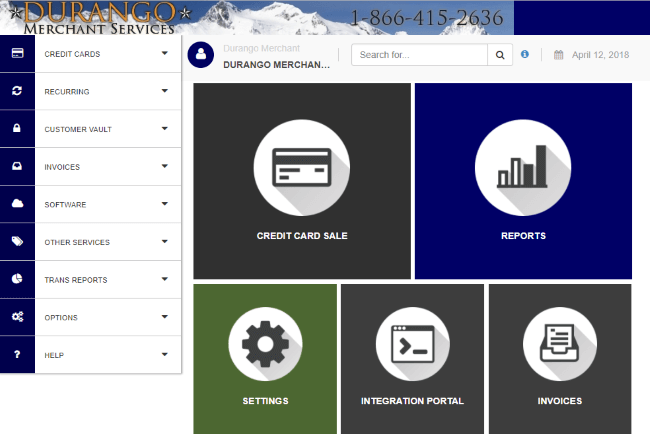This screenshot has height=438, width=650.
Task: Expand the Options dropdown arrow
Action: point(165,317)
